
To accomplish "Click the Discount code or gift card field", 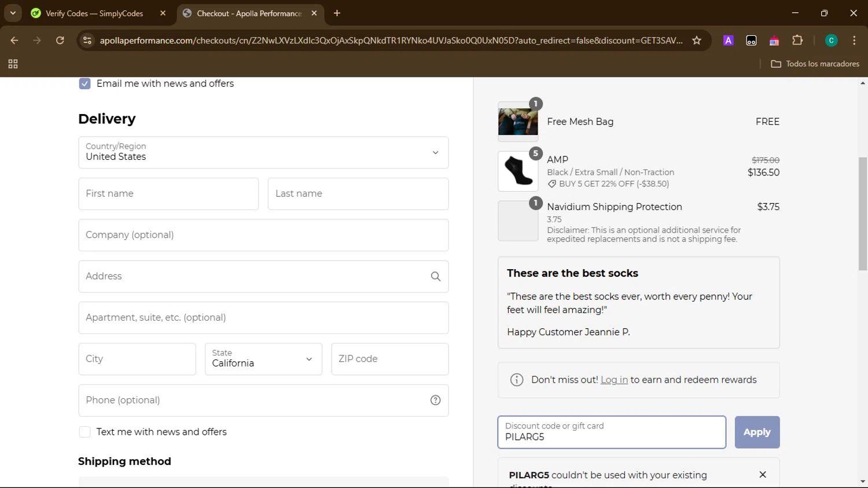I will pyautogui.click(x=612, y=432).
